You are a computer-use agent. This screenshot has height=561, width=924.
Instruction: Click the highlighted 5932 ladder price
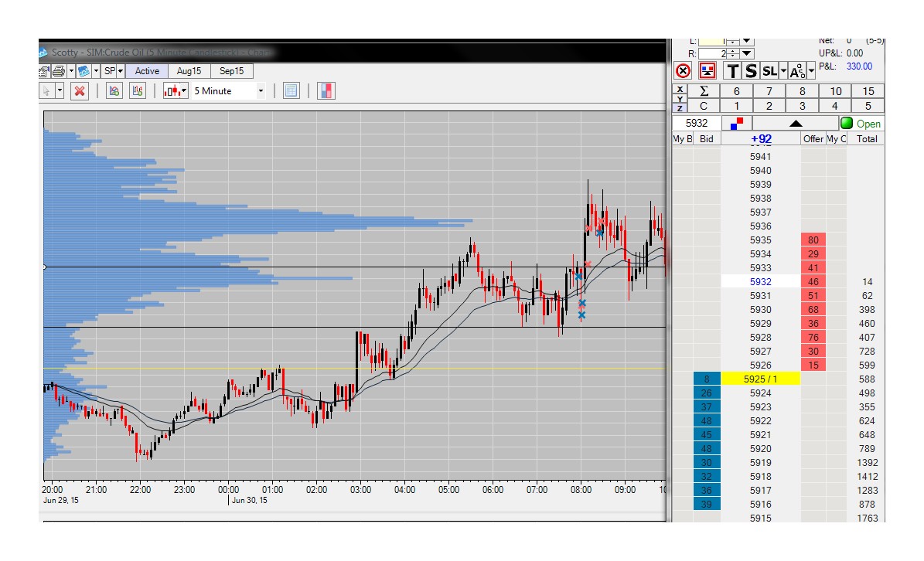pyautogui.click(x=760, y=282)
